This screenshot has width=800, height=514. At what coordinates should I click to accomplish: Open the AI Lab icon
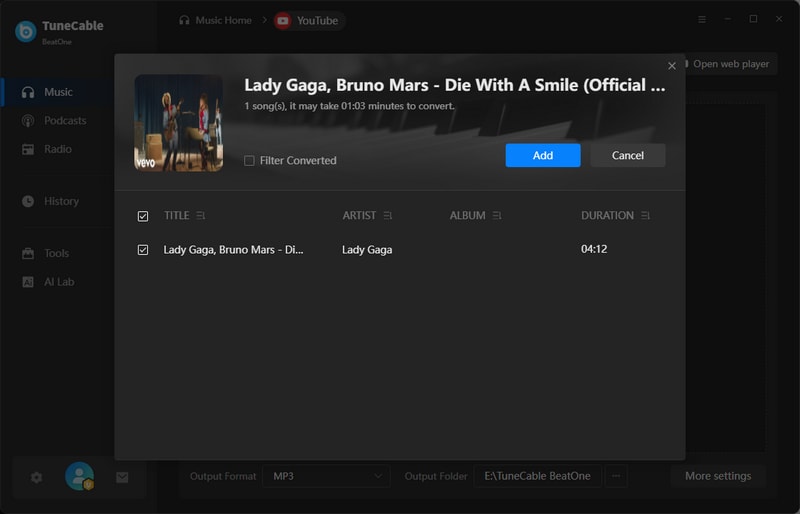(x=28, y=282)
